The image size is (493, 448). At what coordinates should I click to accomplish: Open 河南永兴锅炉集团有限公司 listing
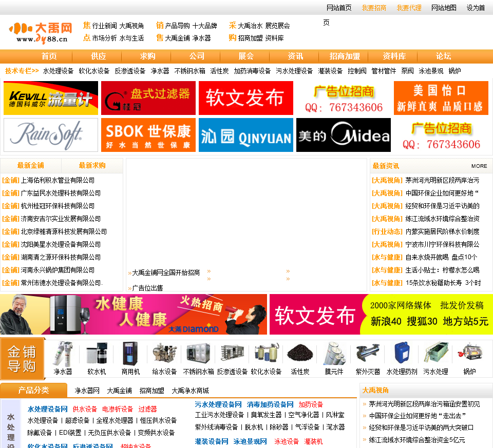[x=58, y=270]
